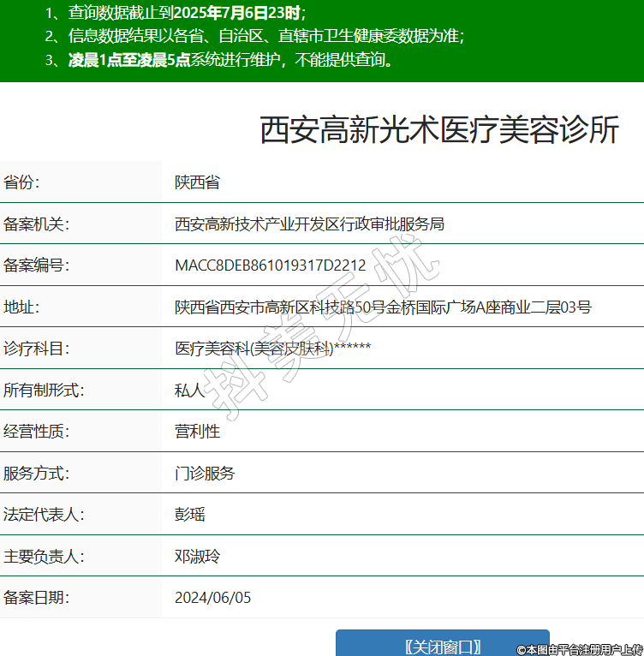Click the address value starting with 陕西省西安市

(x=383, y=307)
